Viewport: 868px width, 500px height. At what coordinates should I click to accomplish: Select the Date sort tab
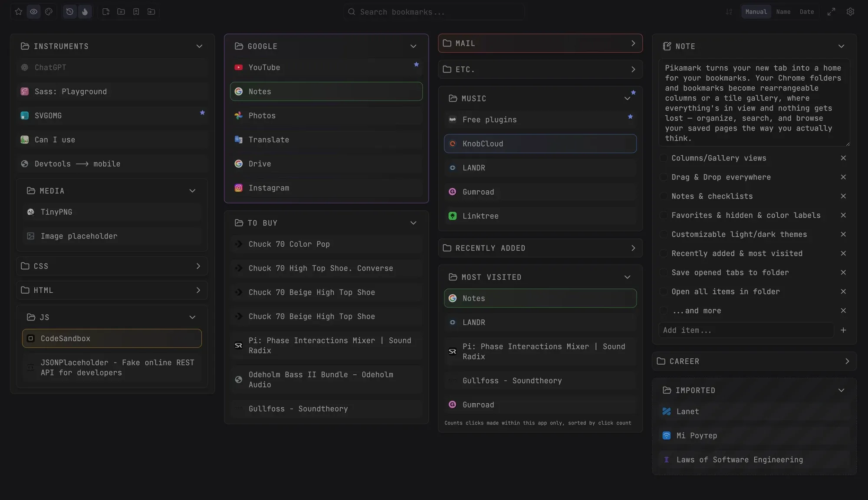coord(807,12)
